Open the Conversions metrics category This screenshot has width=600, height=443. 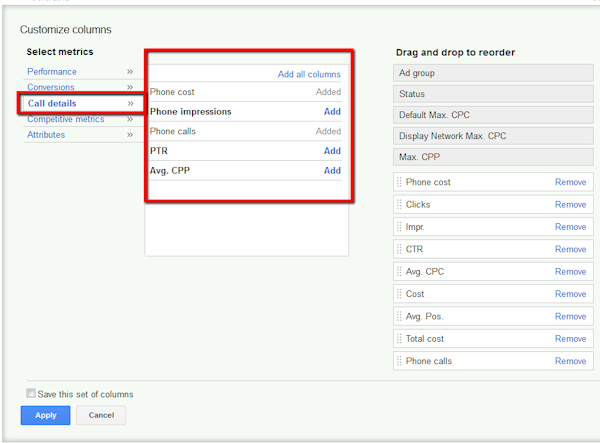51,87
